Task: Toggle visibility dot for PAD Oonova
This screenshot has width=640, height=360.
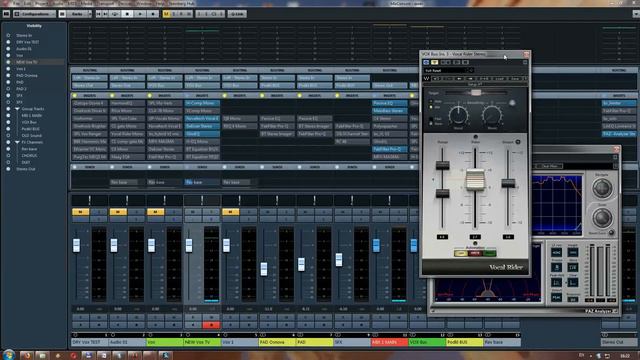Action: (8, 76)
